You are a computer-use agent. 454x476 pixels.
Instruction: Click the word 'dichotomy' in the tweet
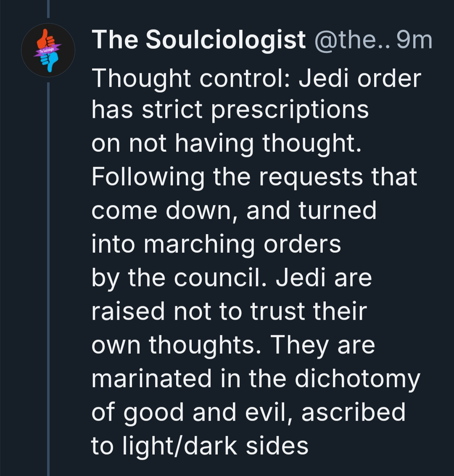click(x=357, y=378)
